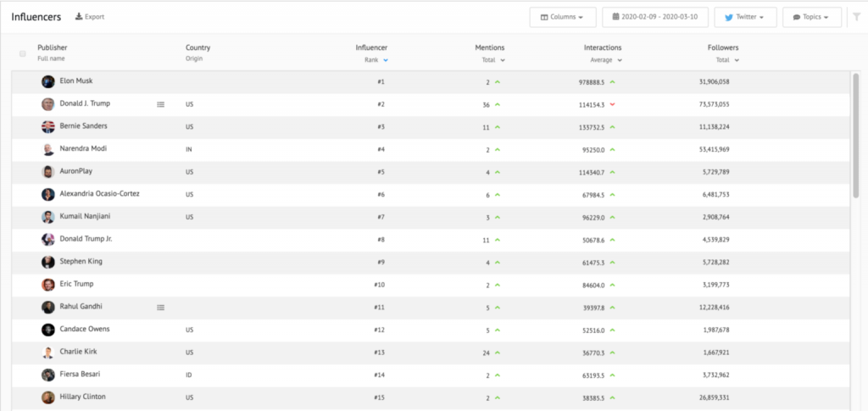Sort by Mentions Total arrow
Image resolution: width=868 pixels, height=411 pixels.
(502, 59)
